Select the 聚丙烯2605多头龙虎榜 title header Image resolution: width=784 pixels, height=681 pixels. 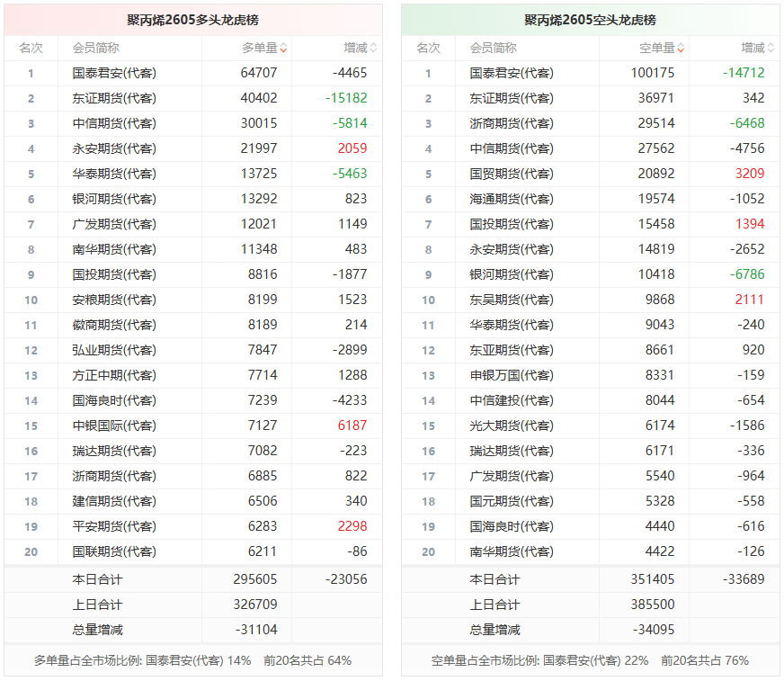(192, 20)
